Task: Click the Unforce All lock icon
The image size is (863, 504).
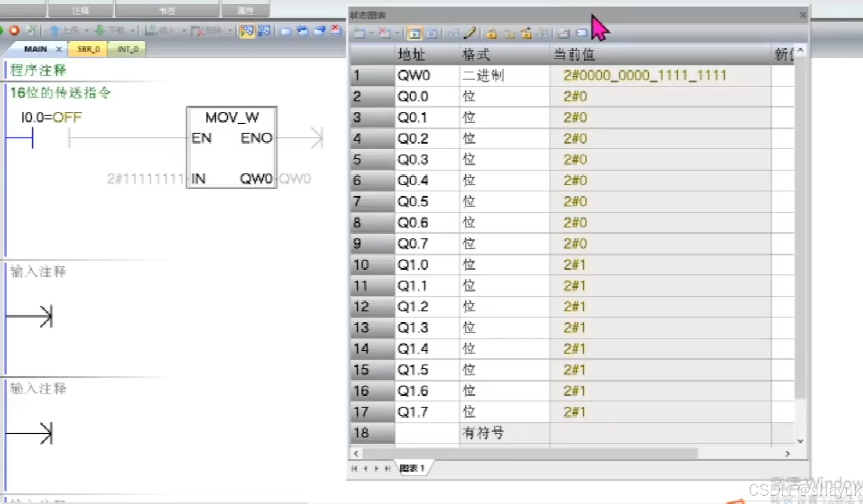Action: coord(526,34)
